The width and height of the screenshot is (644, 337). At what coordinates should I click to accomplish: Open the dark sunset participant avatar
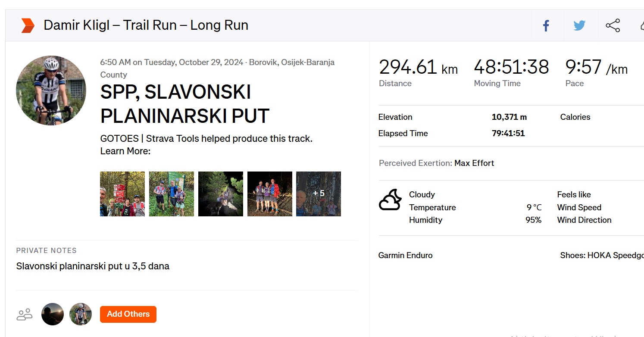pos(53,314)
